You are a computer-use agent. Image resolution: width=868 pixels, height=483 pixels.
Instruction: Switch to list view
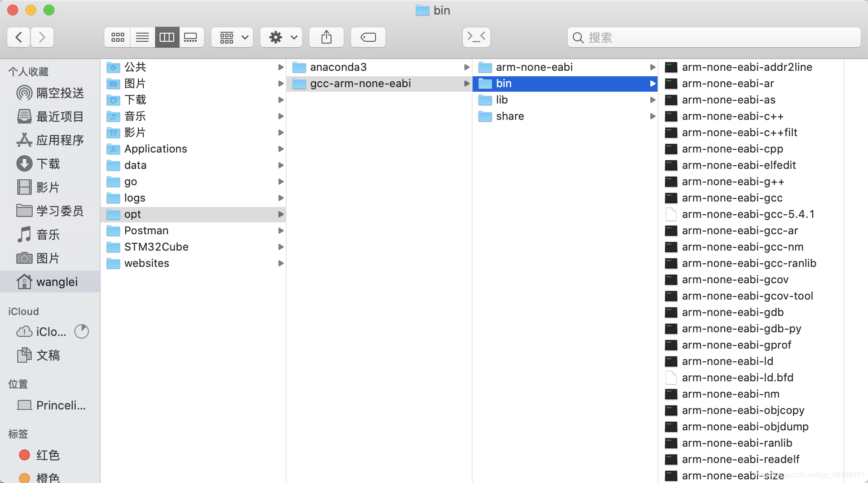pos(142,37)
